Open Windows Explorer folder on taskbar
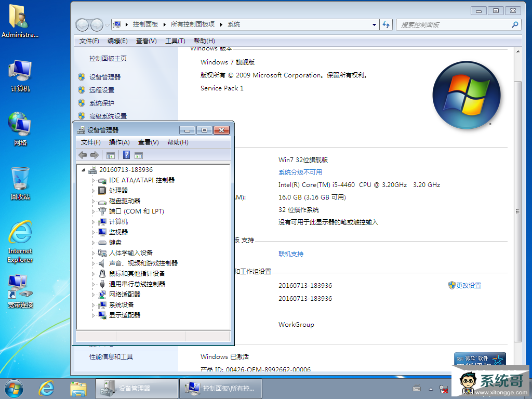This screenshot has width=532, height=399. click(78, 389)
